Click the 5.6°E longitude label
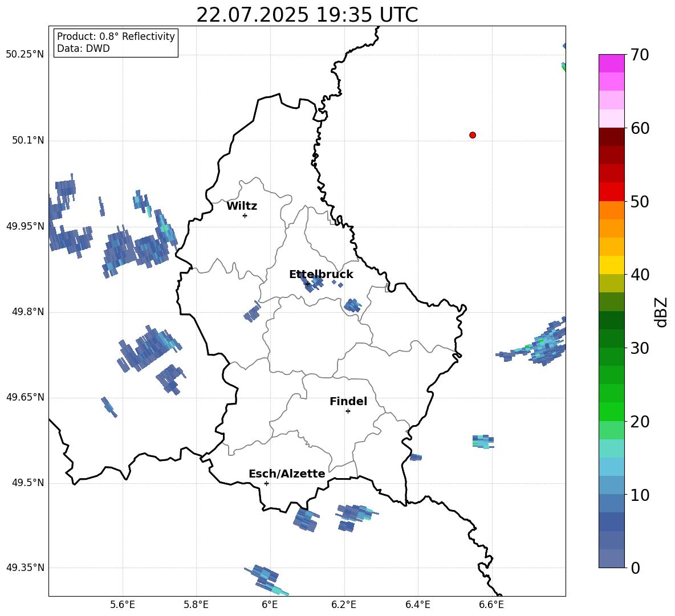675x616 pixels. (123, 605)
